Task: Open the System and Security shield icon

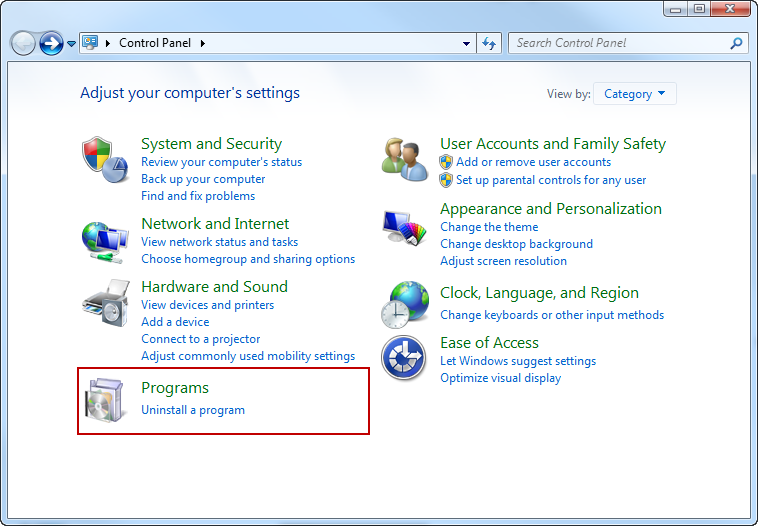Action: [x=105, y=160]
